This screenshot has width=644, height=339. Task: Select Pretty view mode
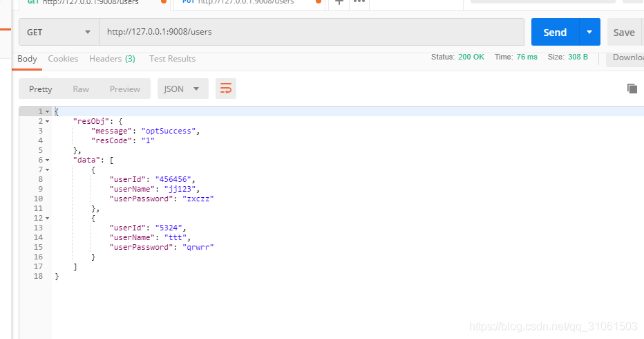40,89
